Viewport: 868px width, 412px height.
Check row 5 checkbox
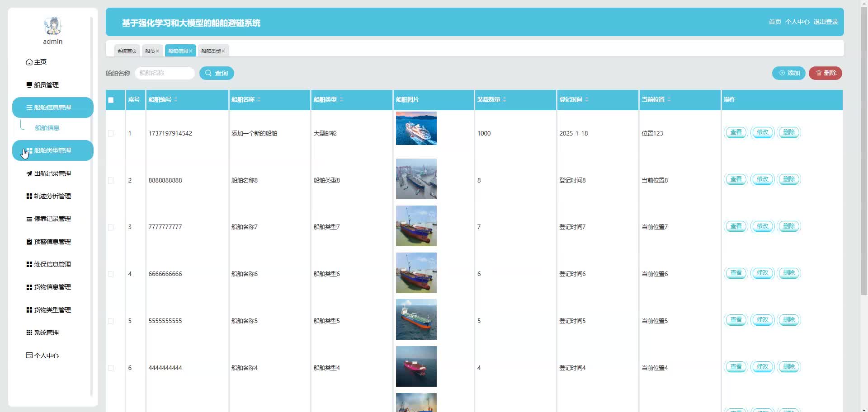[111, 321]
